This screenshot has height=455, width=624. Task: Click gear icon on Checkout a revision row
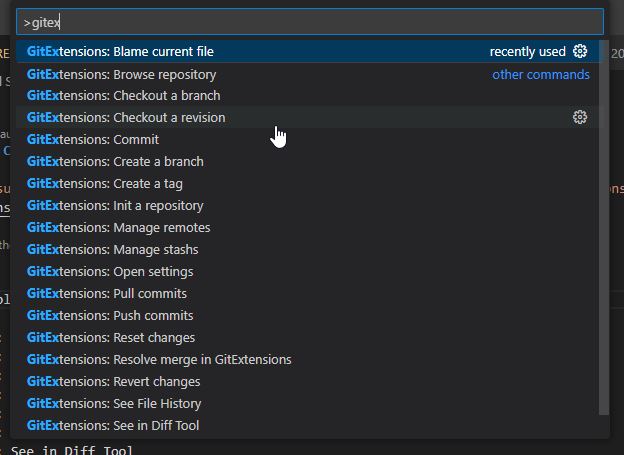tap(580, 118)
